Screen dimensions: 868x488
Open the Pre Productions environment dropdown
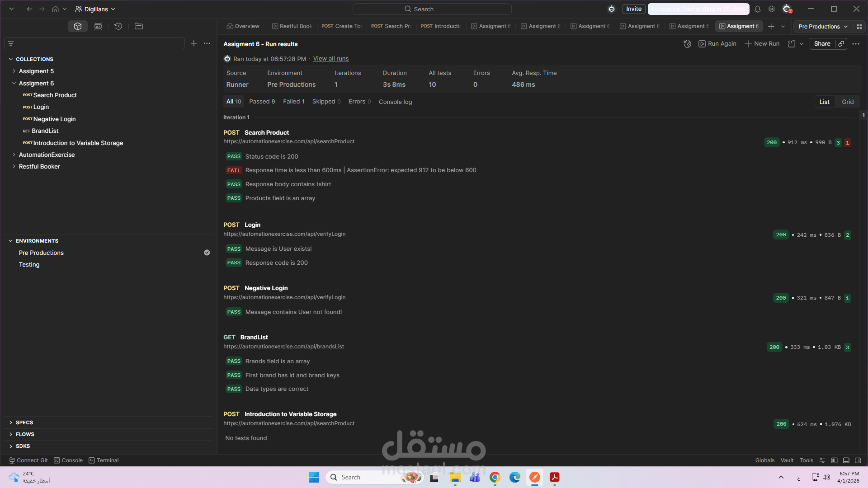822,26
